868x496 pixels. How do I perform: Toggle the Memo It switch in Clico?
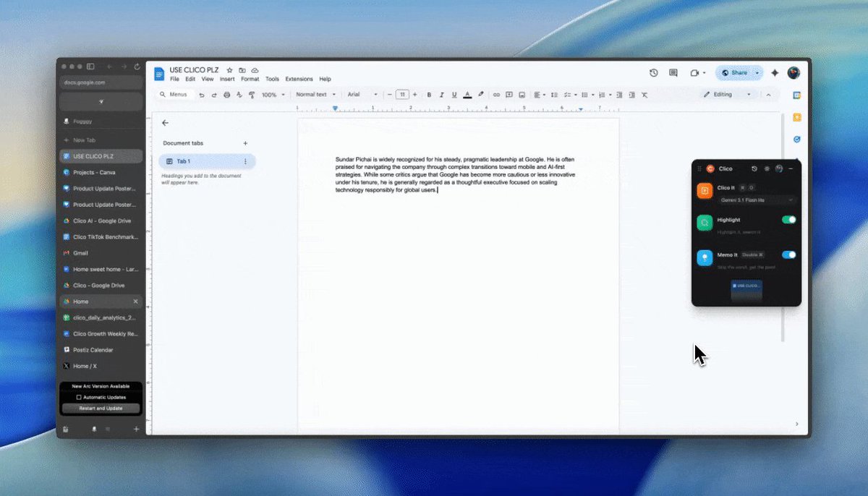(789, 255)
